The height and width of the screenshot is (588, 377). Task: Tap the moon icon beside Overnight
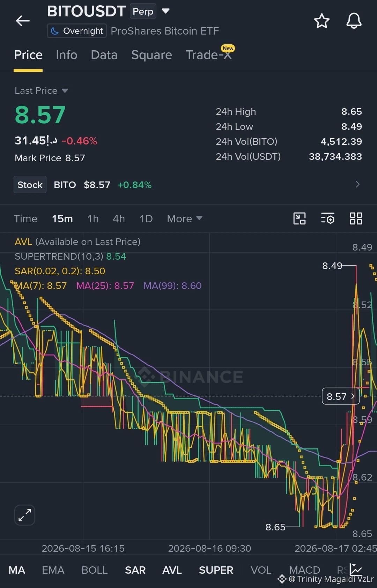tap(54, 31)
